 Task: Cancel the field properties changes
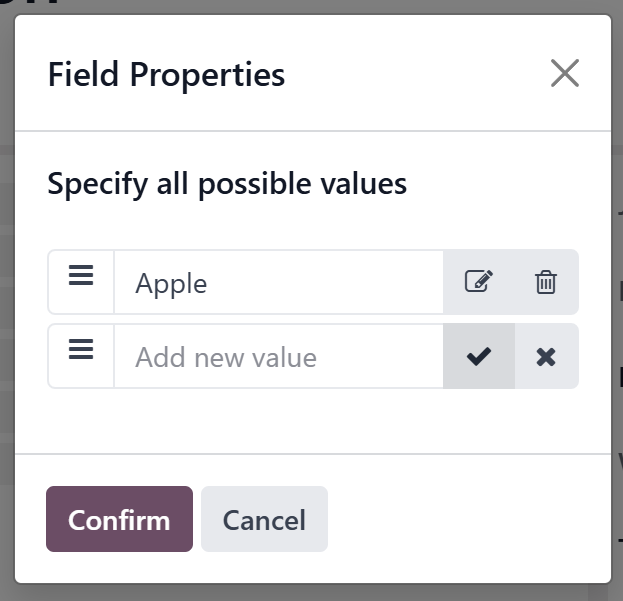[264, 519]
